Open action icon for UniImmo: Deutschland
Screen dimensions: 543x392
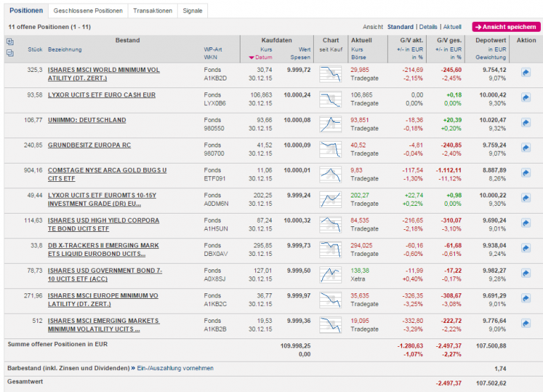525,123
